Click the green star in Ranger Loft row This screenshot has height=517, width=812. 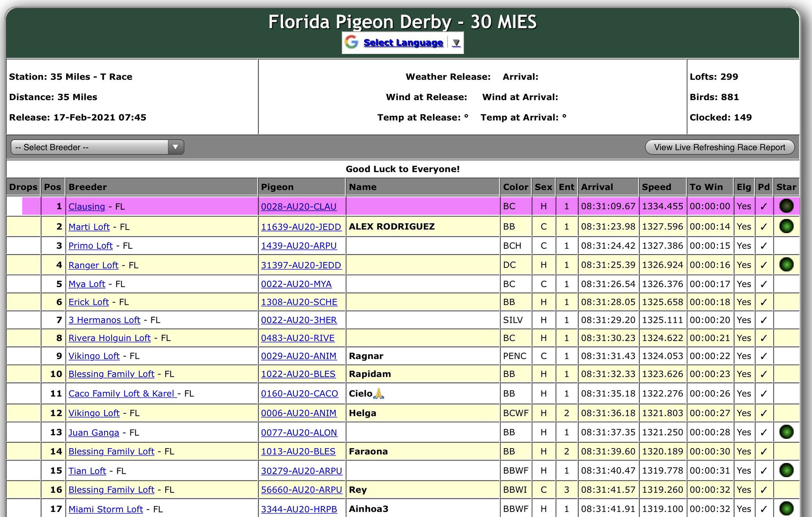(x=786, y=265)
